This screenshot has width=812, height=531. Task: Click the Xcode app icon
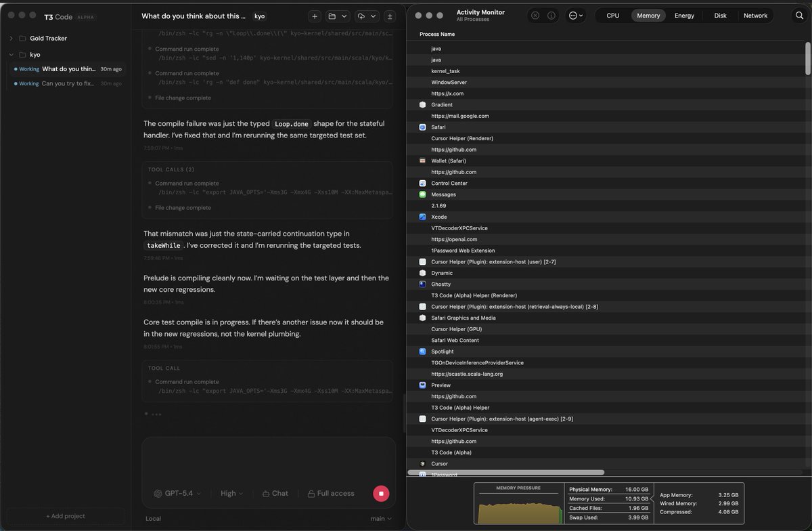pos(422,217)
